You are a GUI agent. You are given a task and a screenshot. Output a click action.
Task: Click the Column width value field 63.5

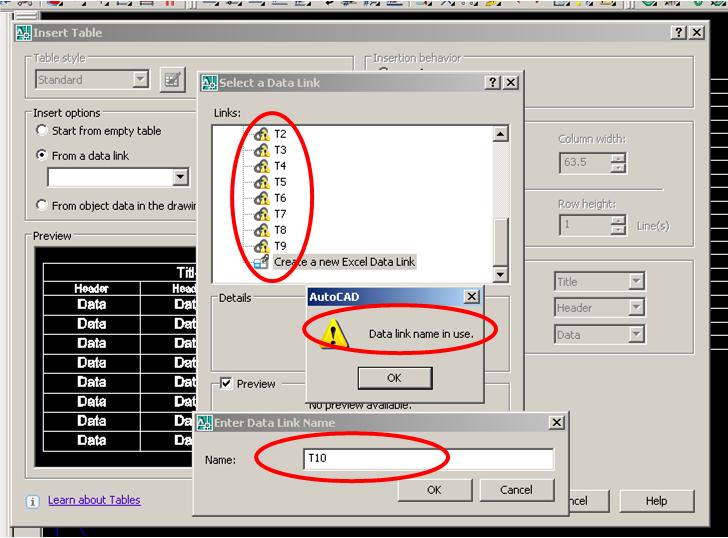click(585, 162)
